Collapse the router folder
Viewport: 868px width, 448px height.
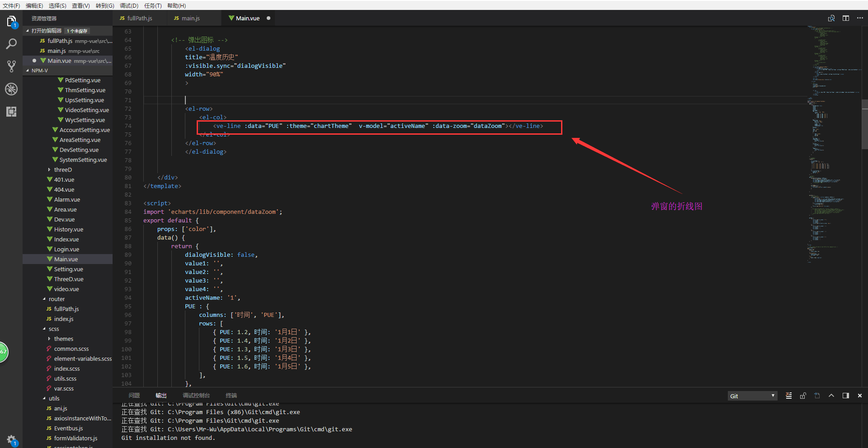click(44, 299)
